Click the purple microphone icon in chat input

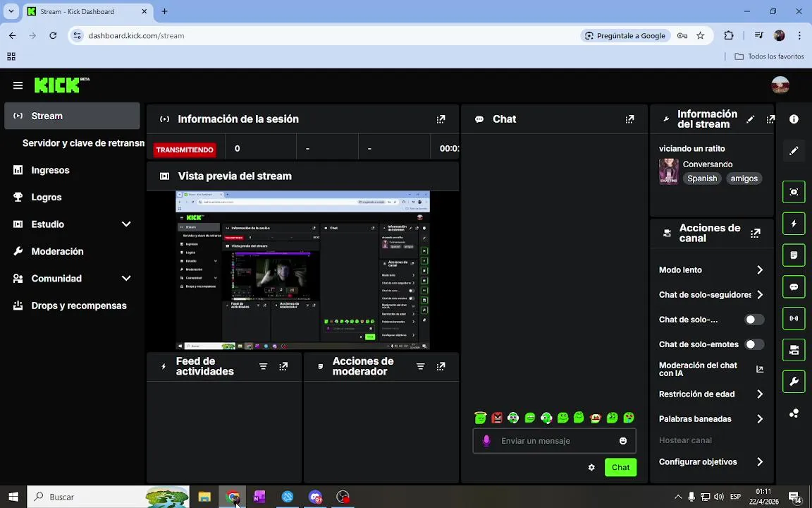(x=486, y=440)
